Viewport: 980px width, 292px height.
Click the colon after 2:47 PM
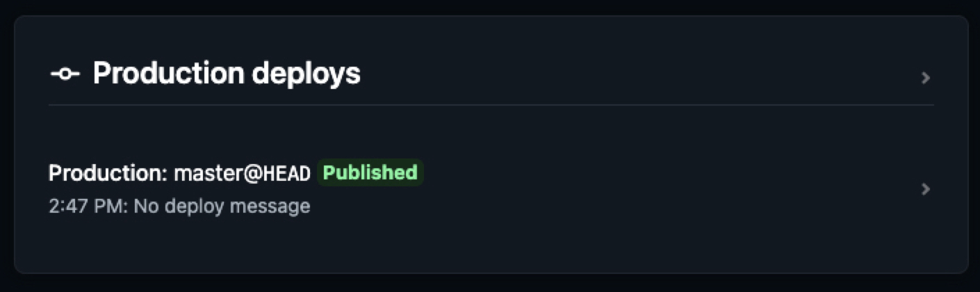(126, 206)
